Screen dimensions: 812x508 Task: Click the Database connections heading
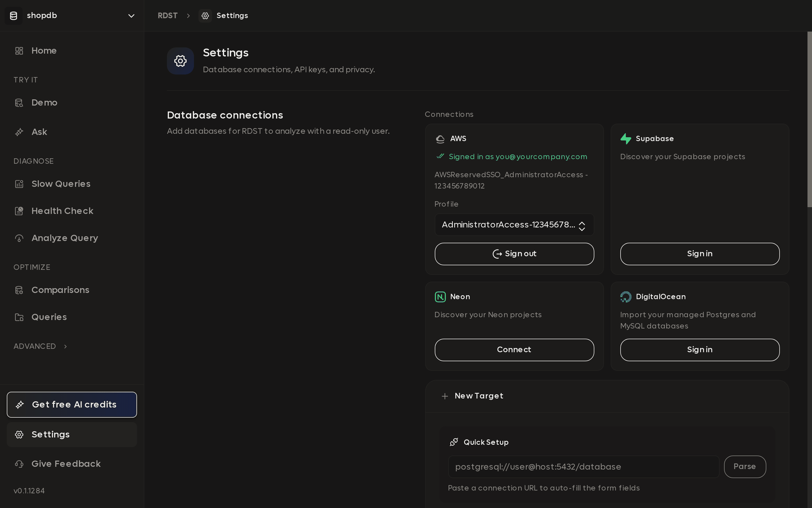point(225,115)
